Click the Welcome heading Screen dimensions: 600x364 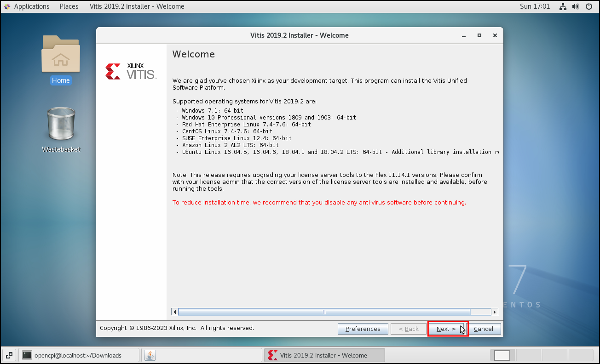pyautogui.click(x=194, y=54)
